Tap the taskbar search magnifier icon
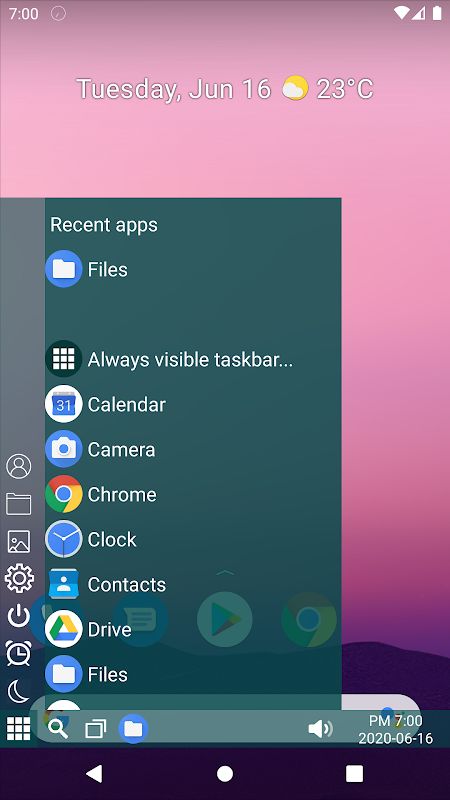The height and width of the screenshot is (800, 450). pos(58,729)
